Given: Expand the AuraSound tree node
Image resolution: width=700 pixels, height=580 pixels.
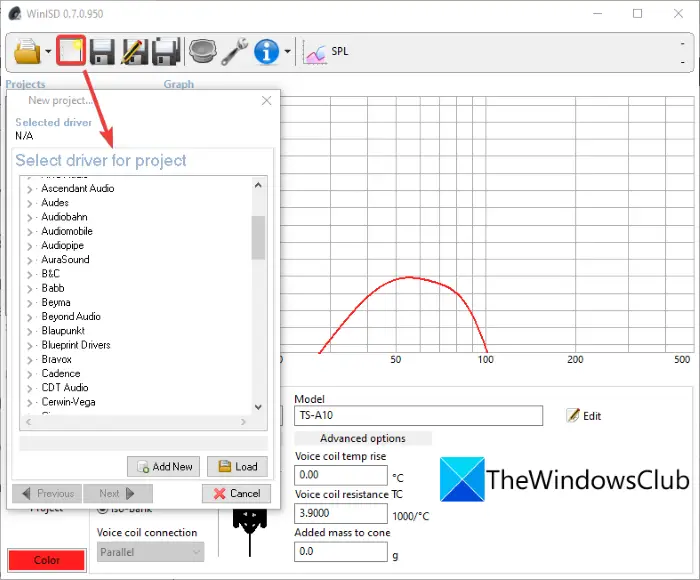Looking at the screenshot, I should 30,261.
